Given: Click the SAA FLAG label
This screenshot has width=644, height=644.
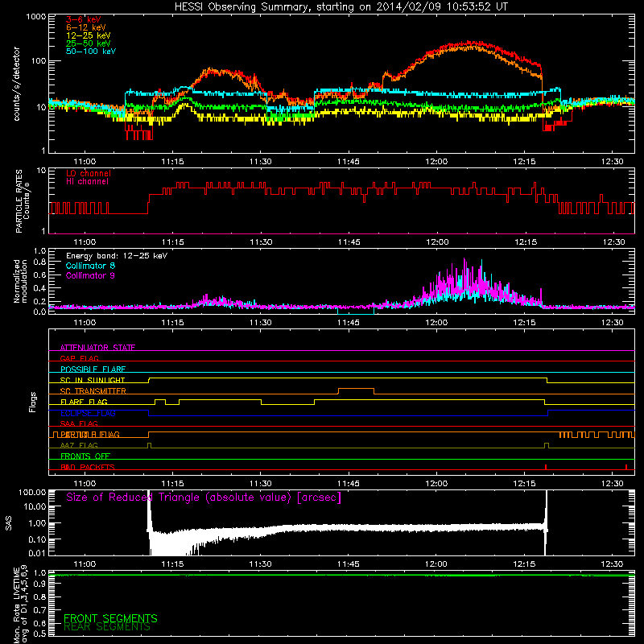Looking at the screenshot, I should tap(79, 423).
